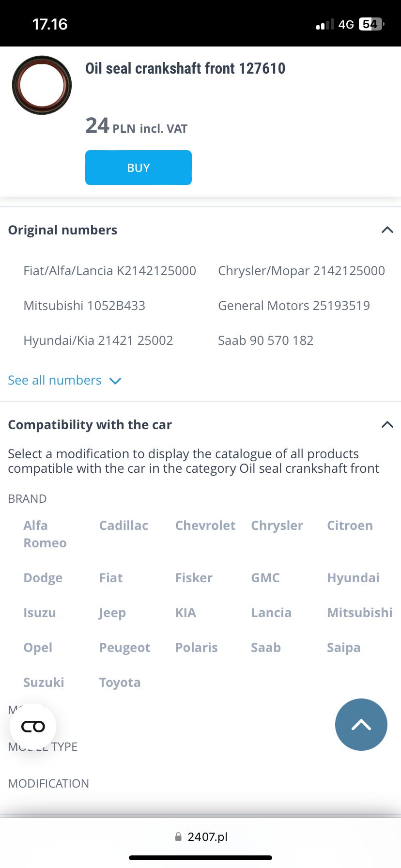The image size is (401, 868).
Task: Tap the lock icon beside the URL
Action: pos(178,837)
